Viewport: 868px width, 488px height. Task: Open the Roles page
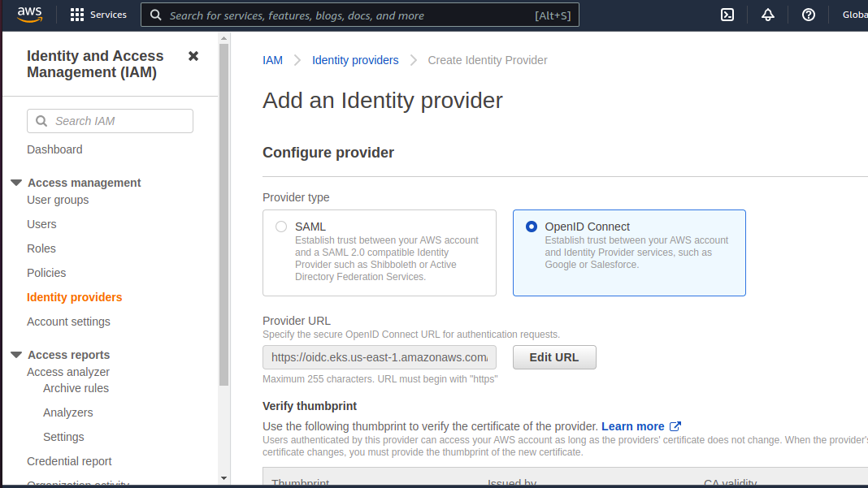pyautogui.click(x=41, y=248)
